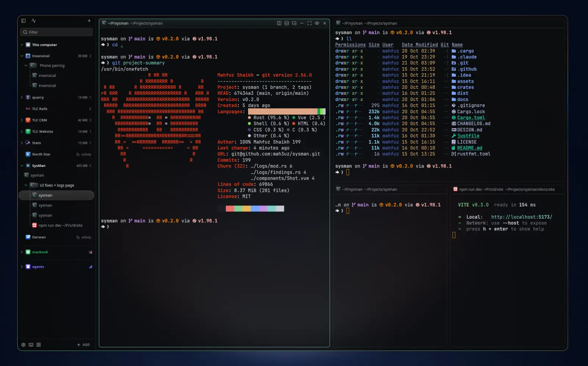Viewport: 588px width, 366px height.
Task: Open the keyboard shortcuts icon
Action: pyautogui.click(x=31, y=345)
